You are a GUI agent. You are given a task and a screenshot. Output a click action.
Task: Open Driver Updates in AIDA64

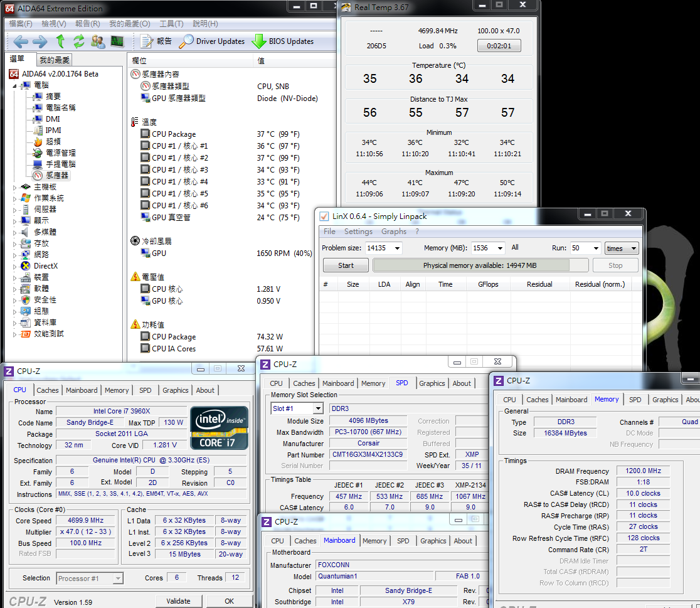(x=211, y=41)
